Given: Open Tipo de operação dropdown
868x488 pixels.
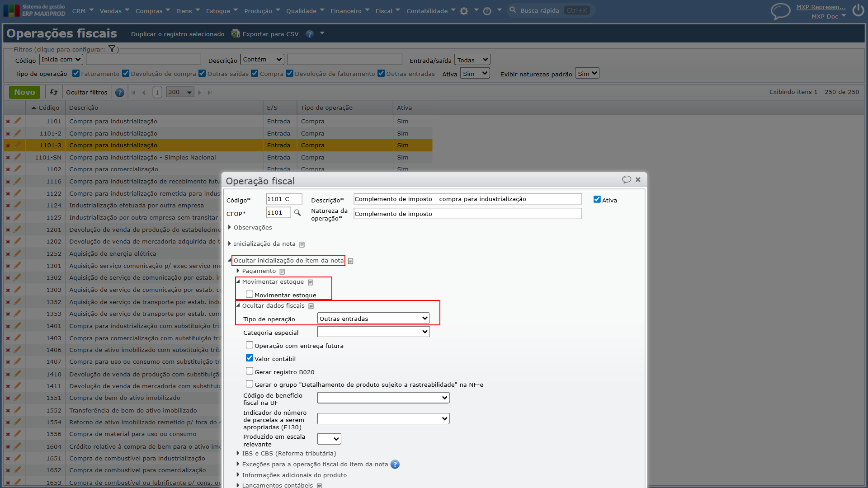Looking at the screenshot, I should [373, 319].
